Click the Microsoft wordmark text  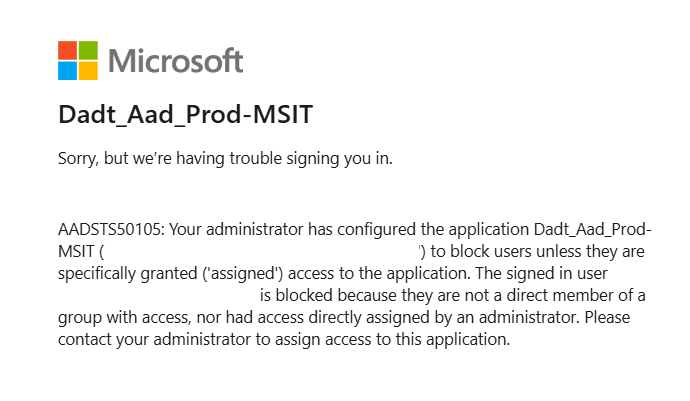[175, 61]
